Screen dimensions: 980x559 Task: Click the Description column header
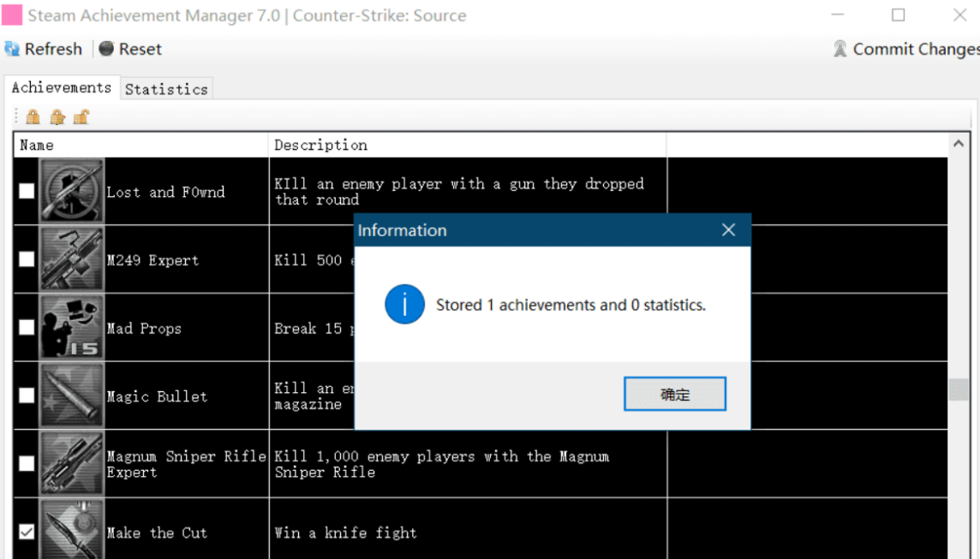(x=468, y=145)
